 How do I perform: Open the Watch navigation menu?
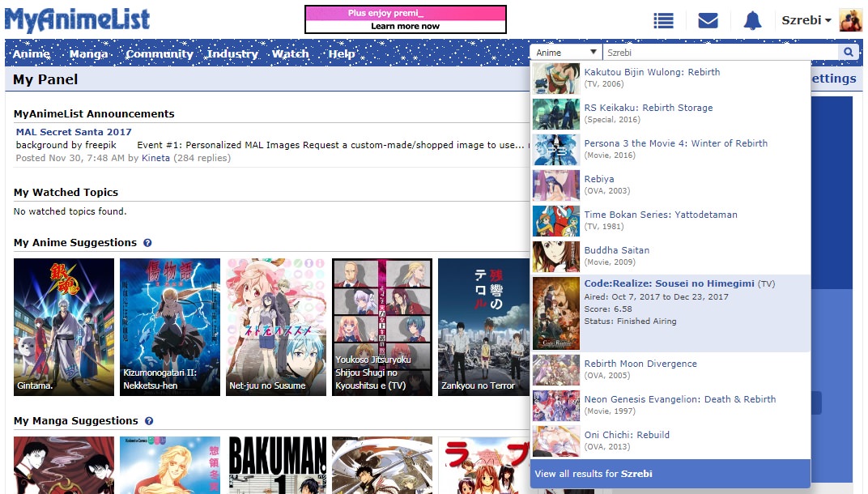pyautogui.click(x=290, y=53)
